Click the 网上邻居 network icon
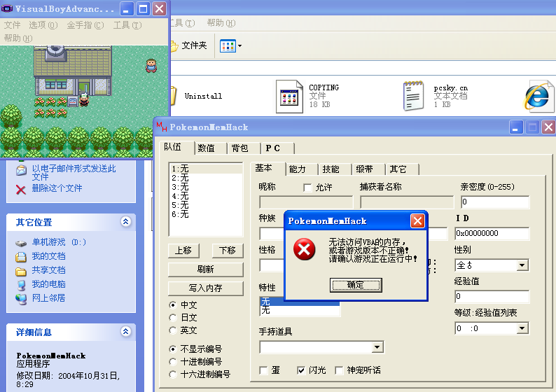 (x=21, y=299)
